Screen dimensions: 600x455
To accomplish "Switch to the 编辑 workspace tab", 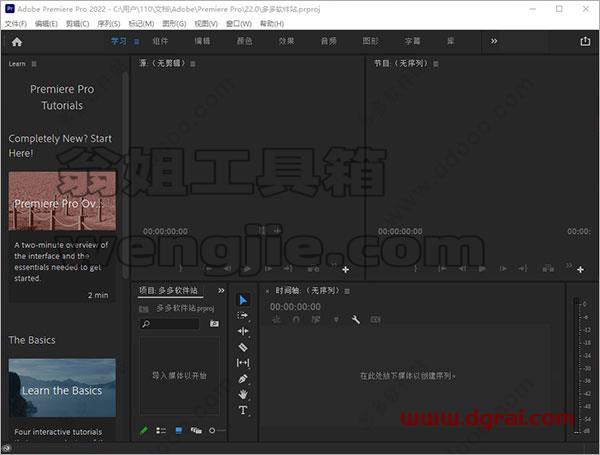I will coord(202,41).
